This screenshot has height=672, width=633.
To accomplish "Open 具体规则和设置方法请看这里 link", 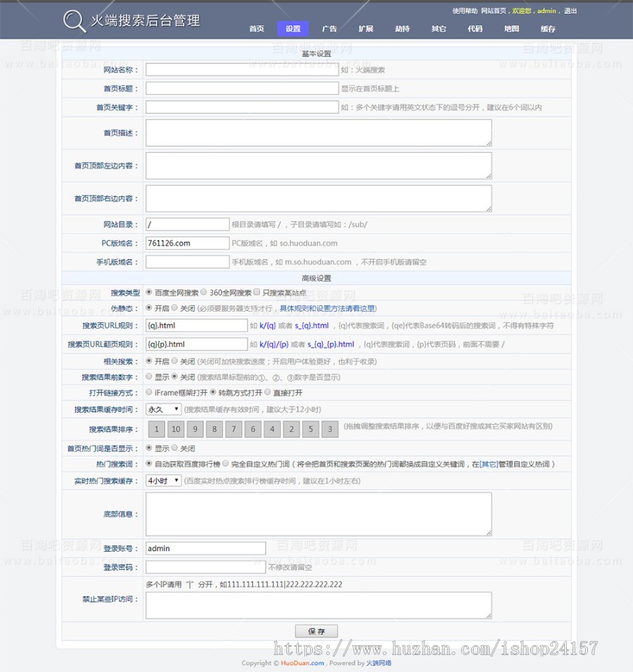I will pyautogui.click(x=328, y=309).
